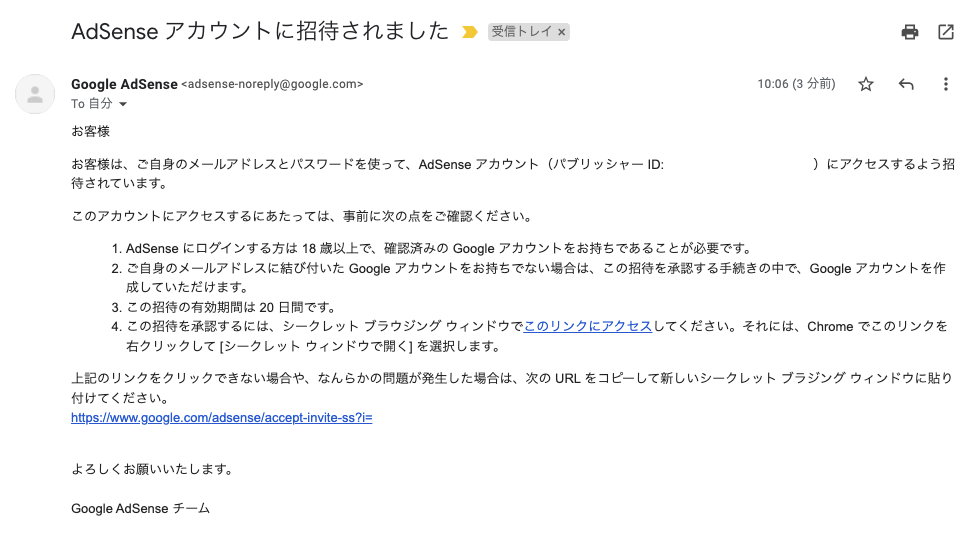Click the よろしくお願いいたします closing line
This screenshot has width=969, height=537.
(153, 469)
